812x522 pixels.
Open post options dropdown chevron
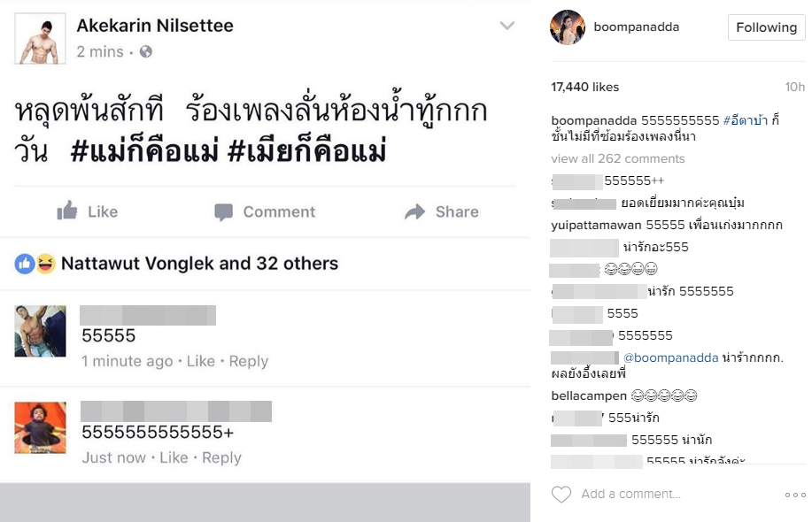point(507,26)
